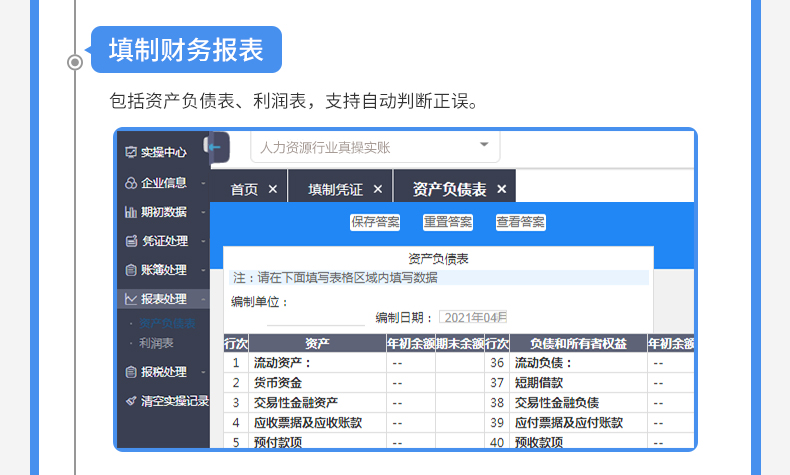Click the 查看答案 button

pyautogui.click(x=520, y=222)
